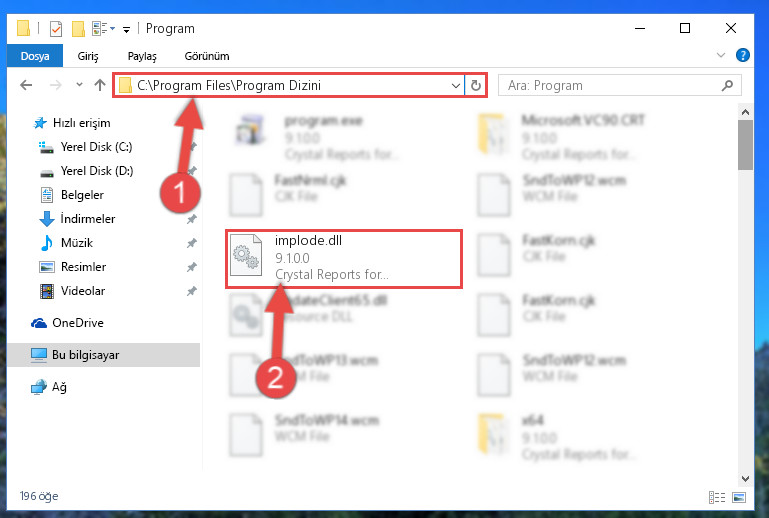Open the Dosya menu tab
Screen dimensions: 769x518
35,56
